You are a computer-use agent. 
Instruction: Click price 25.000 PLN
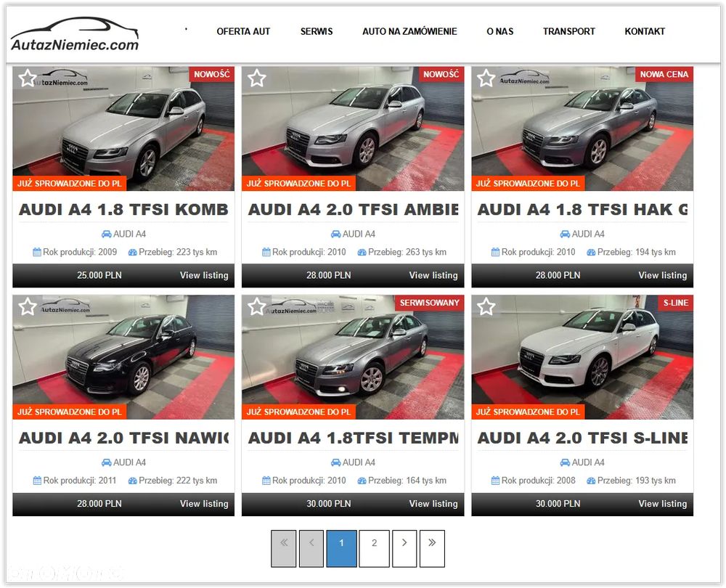point(99,275)
